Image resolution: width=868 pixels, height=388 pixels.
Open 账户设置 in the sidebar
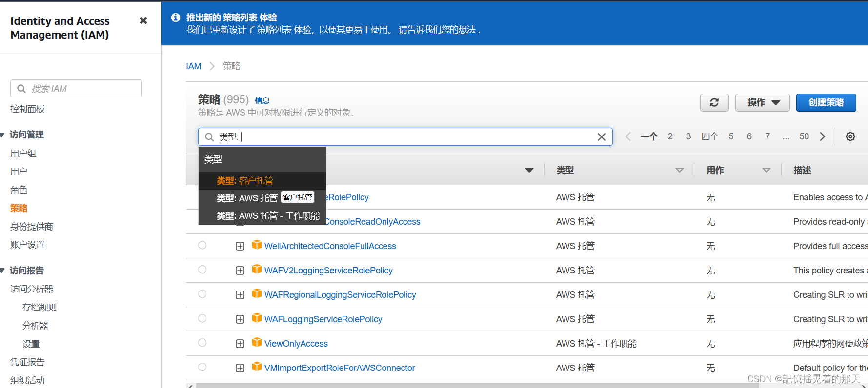click(x=27, y=245)
